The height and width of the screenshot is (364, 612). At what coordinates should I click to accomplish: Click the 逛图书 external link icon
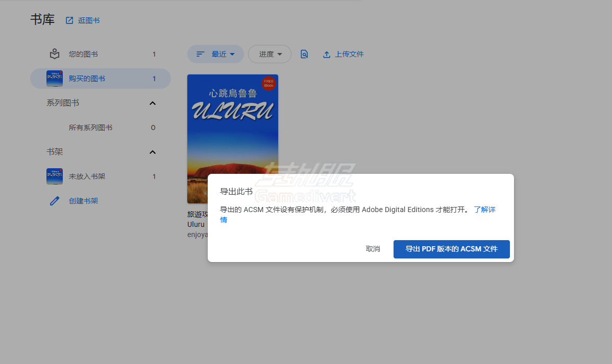click(69, 20)
